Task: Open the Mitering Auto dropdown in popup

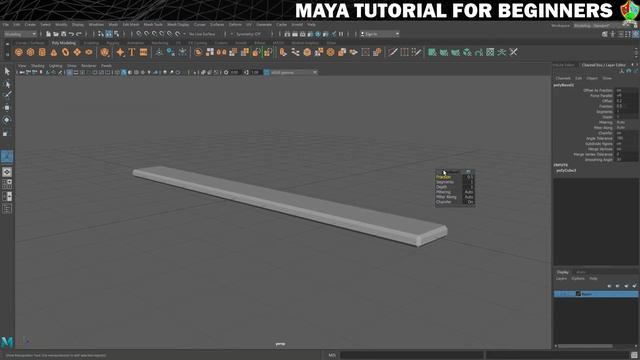Action: [469, 192]
